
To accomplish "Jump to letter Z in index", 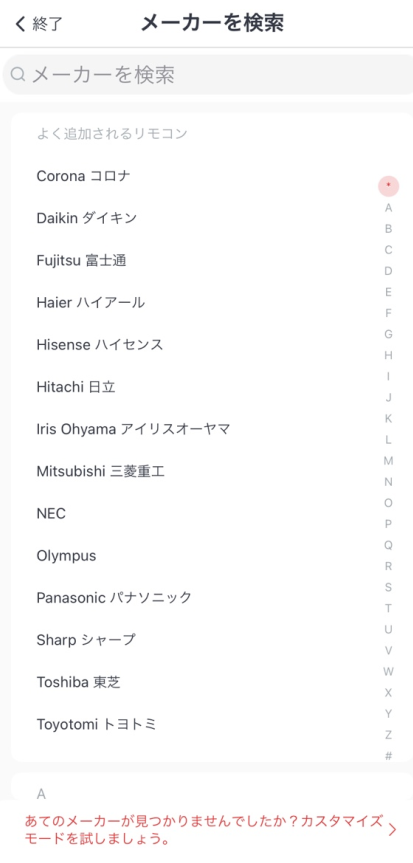I will (389, 735).
